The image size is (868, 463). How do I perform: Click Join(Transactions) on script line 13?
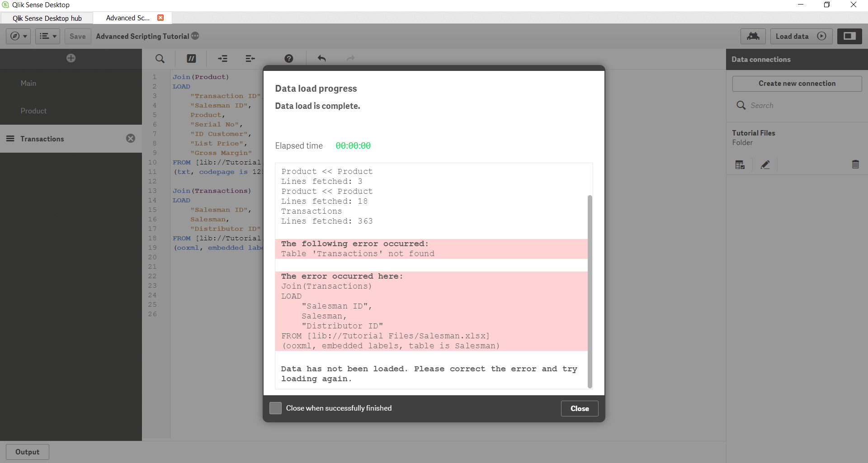212,191
